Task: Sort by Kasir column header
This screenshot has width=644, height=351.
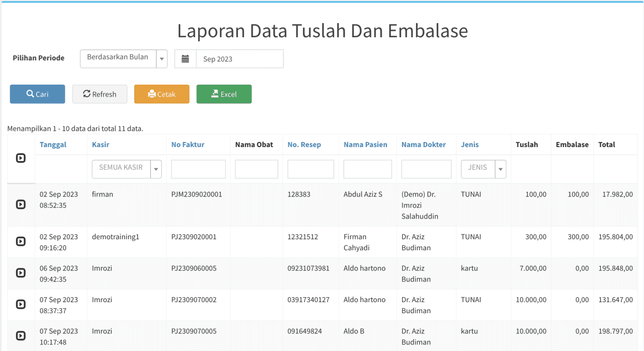Action: (101, 145)
